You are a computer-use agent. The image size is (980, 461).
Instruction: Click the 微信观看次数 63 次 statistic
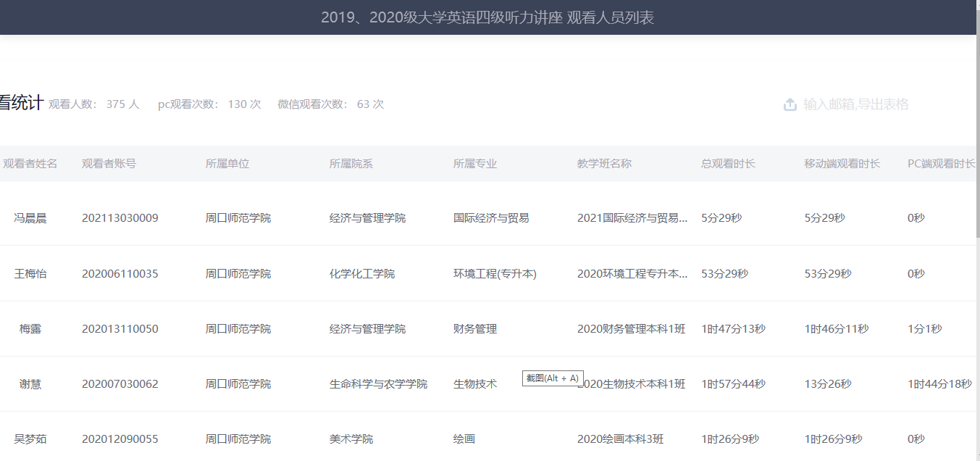(331, 104)
